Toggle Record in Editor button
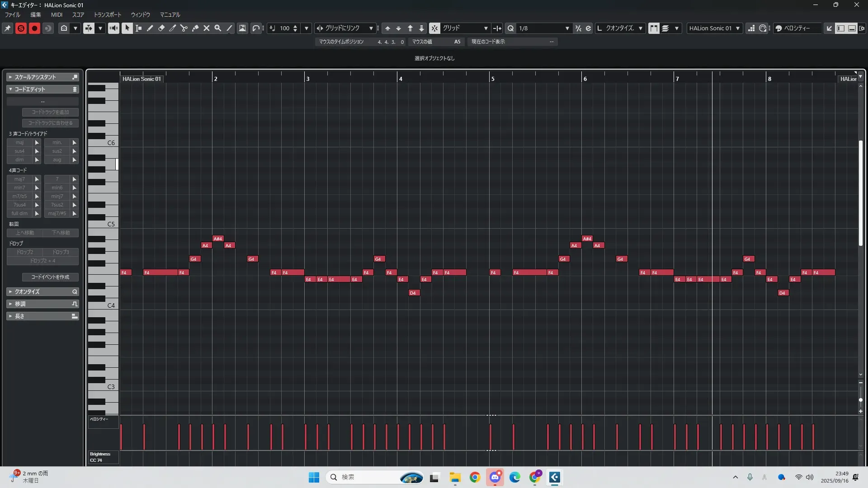This screenshot has height=488, width=868. tap(34, 28)
